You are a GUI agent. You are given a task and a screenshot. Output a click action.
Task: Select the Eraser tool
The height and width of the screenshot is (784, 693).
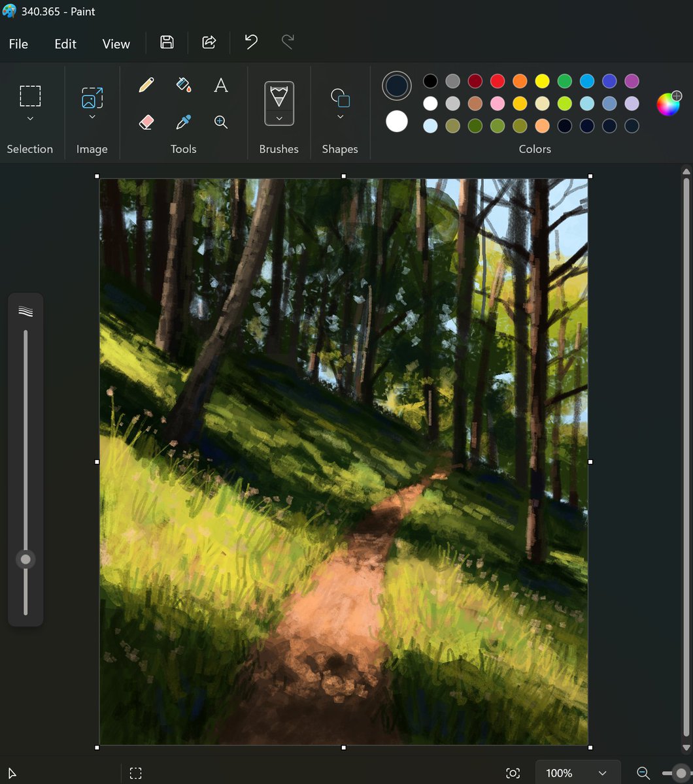click(146, 122)
